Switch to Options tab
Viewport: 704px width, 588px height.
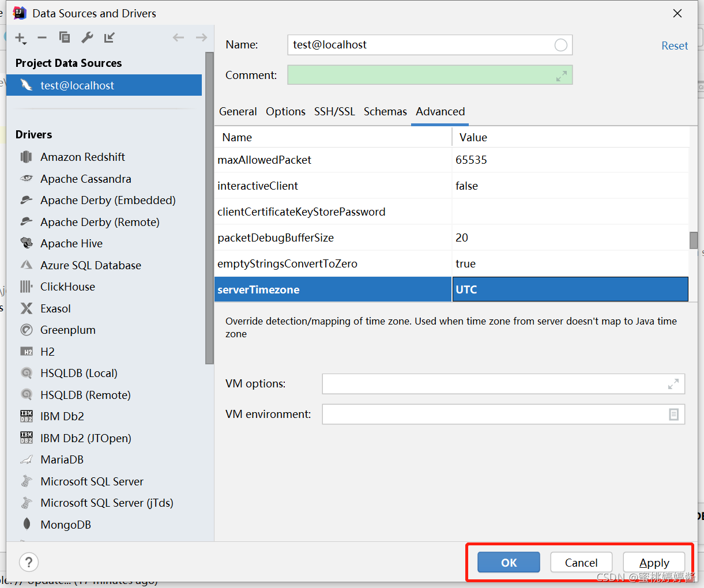coord(285,111)
